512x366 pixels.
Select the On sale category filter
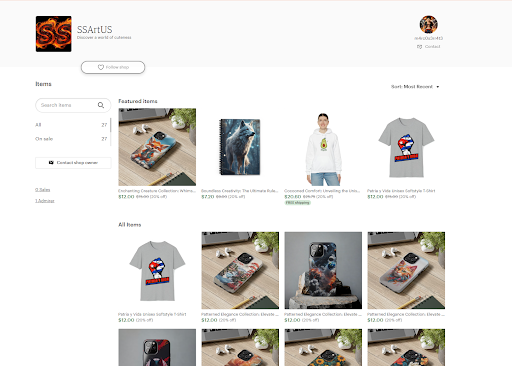coord(71,139)
